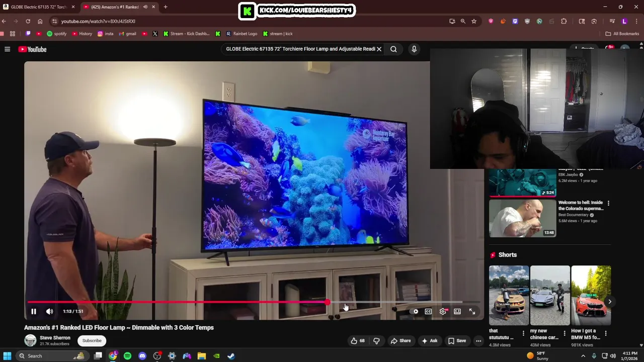Open the YouTube guide hamburger menu
The image size is (644, 362).
click(8, 49)
